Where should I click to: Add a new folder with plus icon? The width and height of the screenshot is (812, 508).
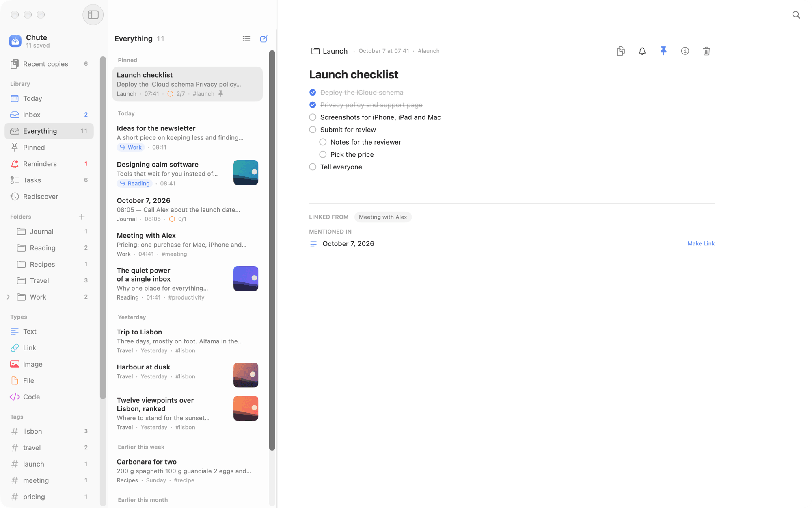coord(82,217)
